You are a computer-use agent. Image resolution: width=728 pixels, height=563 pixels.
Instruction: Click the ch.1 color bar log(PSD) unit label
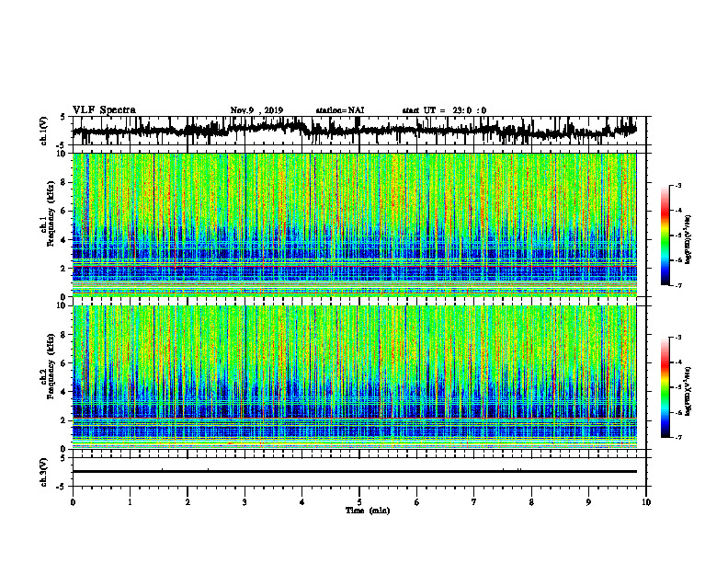pos(688,239)
